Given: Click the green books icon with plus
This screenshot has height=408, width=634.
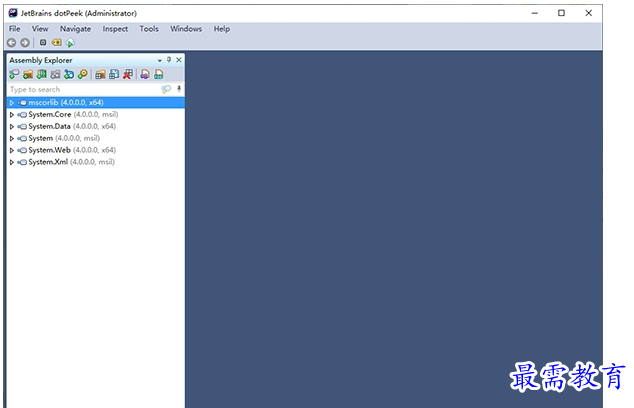Looking at the screenshot, I should 42,74.
